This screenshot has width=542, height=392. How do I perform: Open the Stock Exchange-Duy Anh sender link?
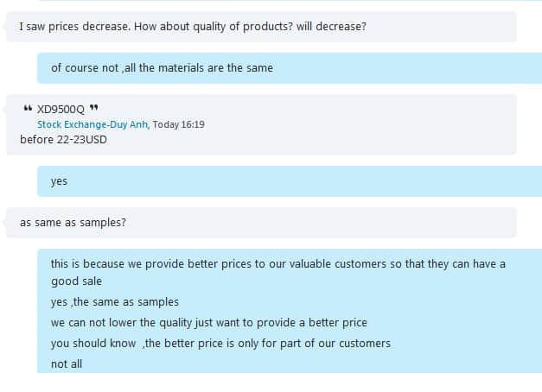pyautogui.click(x=92, y=124)
